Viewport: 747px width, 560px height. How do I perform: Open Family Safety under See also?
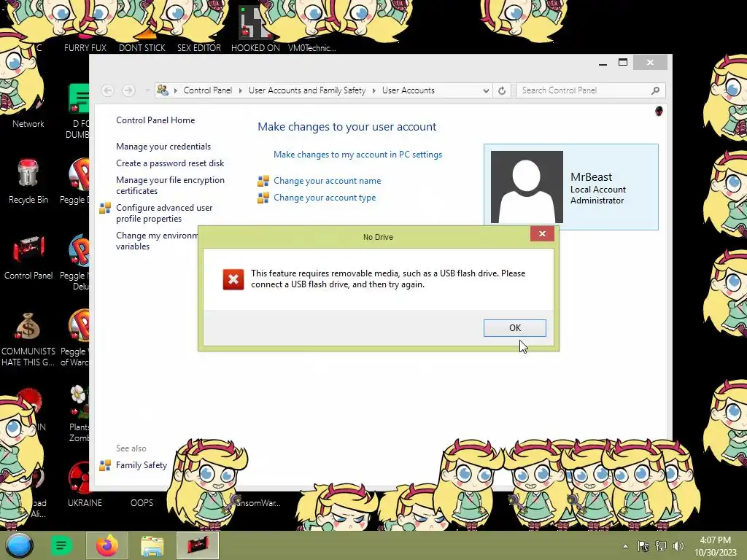pyautogui.click(x=141, y=464)
